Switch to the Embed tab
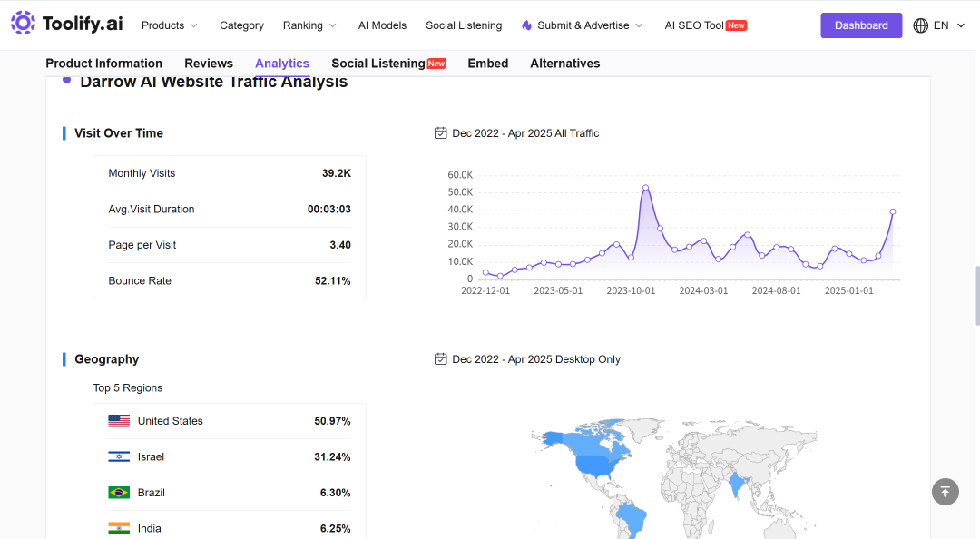This screenshot has height=539, width=980. [x=488, y=64]
